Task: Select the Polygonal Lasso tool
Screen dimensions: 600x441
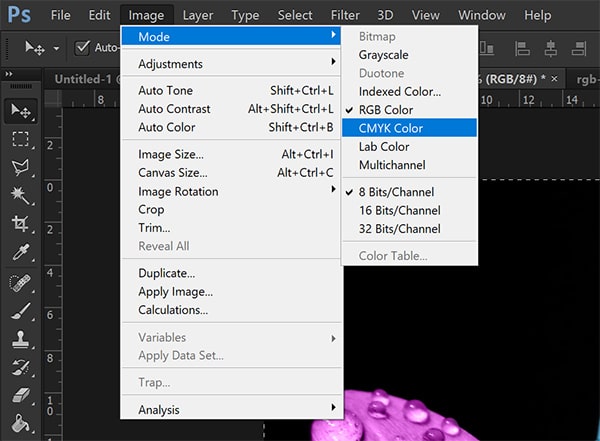Action: [20, 167]
